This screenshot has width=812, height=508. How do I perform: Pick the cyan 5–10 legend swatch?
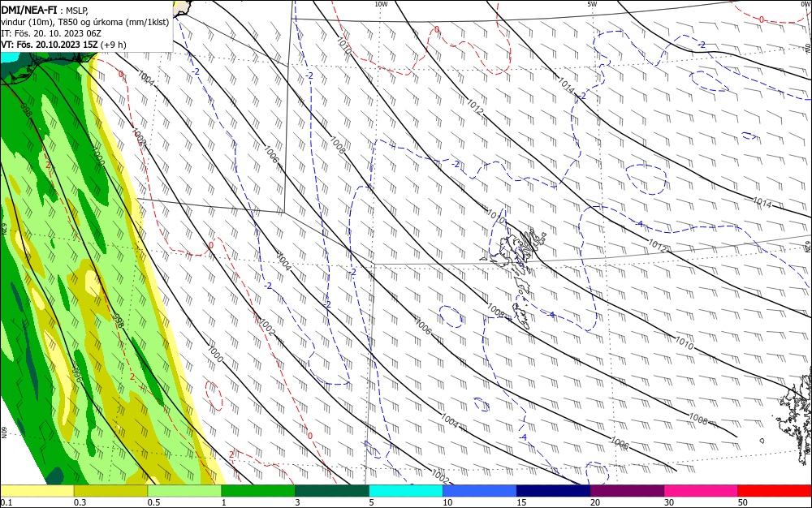pyautogui.click(x=406, y=491)
